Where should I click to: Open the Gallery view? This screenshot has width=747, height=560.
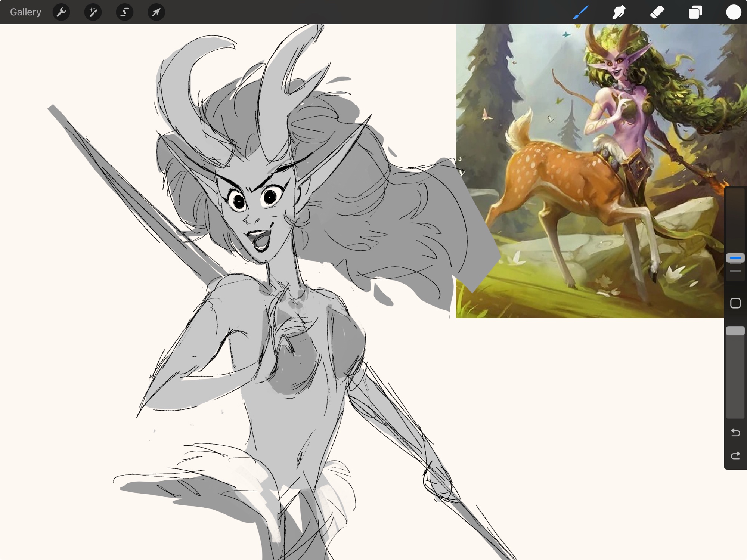click(25, 12)
